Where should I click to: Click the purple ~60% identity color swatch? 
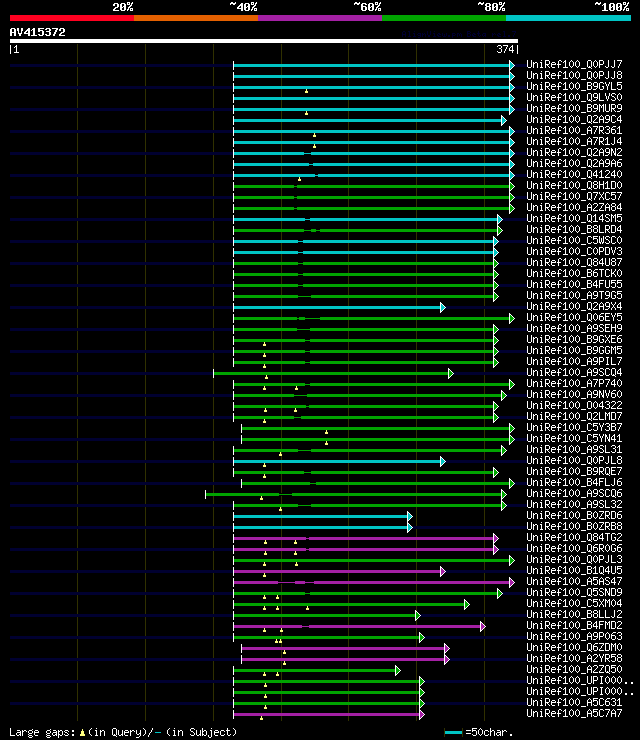click(x=320, y=18)
